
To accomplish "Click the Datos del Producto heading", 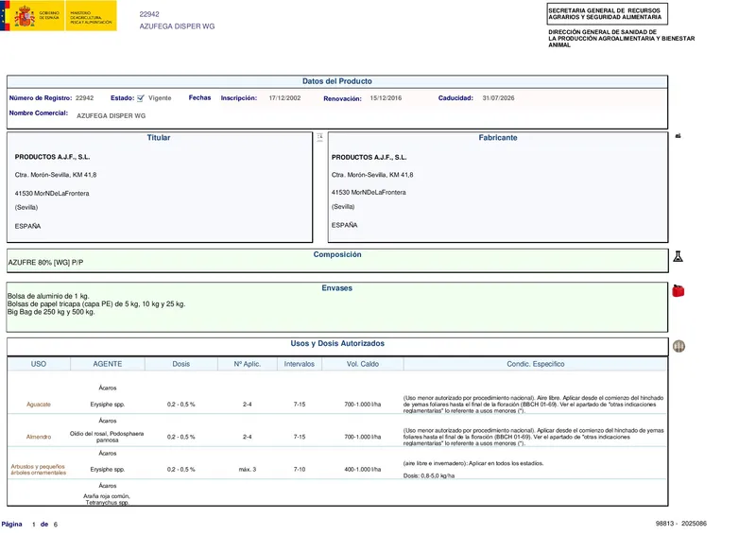I will pos(337,81).
